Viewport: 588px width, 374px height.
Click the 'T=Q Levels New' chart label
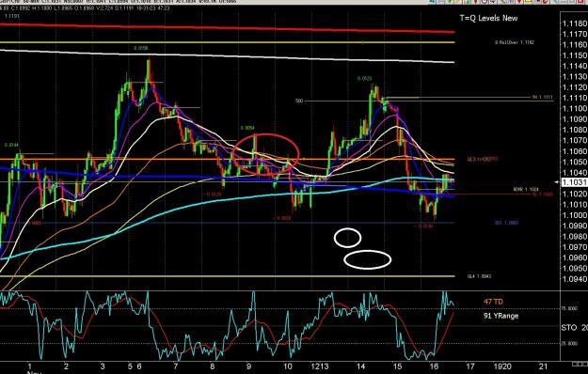[x=488, y=18]
